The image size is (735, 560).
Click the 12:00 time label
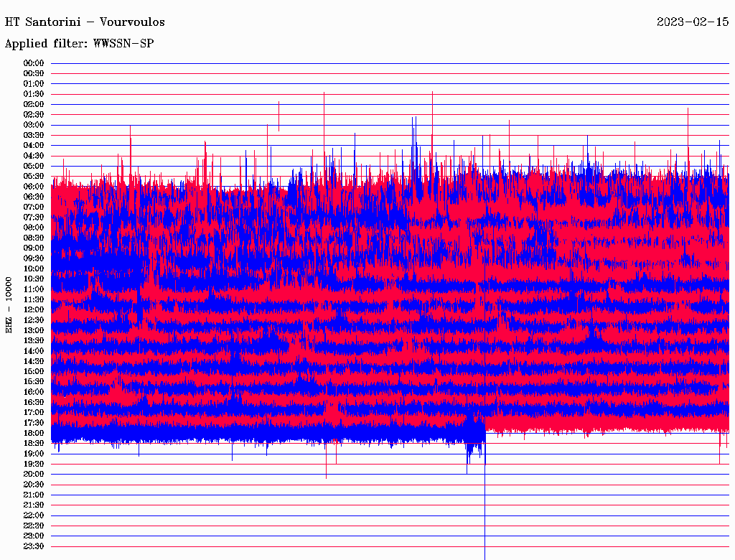pos(34,309)
